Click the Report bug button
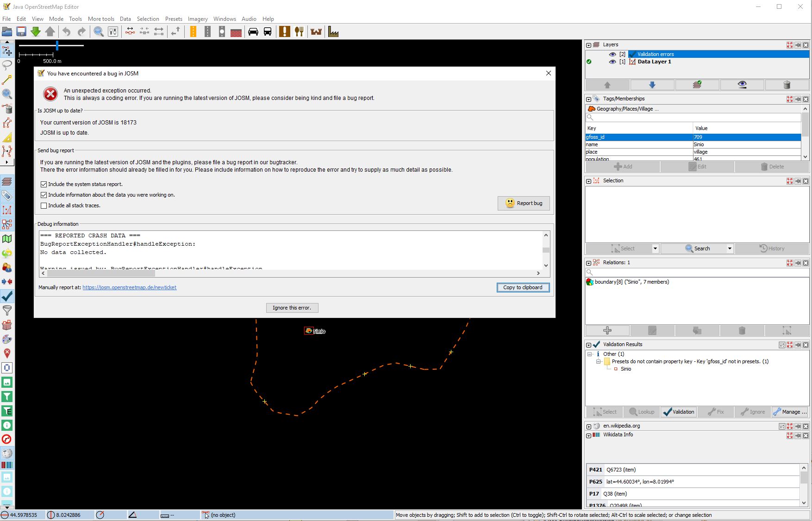This screenshot has width=812, height=521. point(524,203)
